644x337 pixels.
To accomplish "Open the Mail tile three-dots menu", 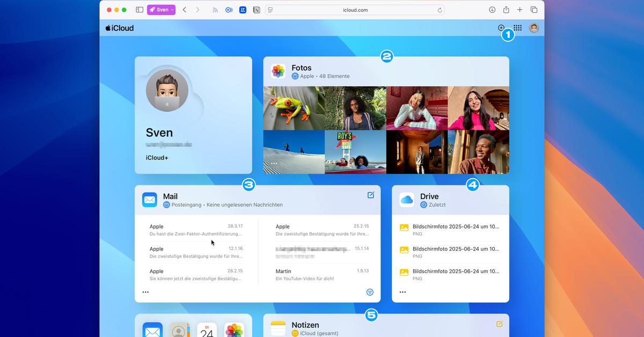I will coord(145,292).
